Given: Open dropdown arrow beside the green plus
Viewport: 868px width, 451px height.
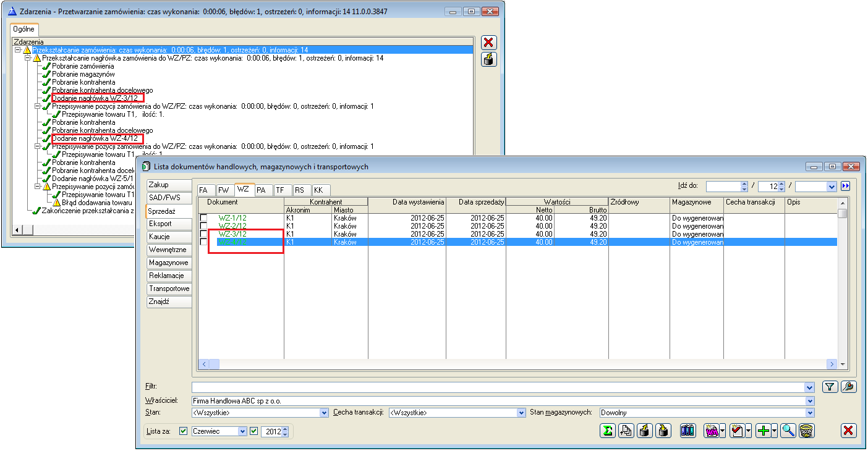Looking at the screenshot, I should tap(775, 431).
